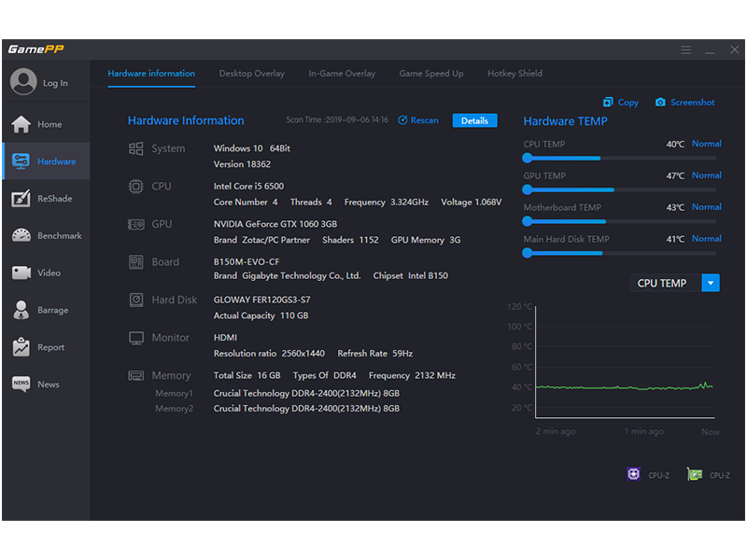The image size is (747, 560).
Task: Click the Board icon in hardware list
Action: pyautogui.click(x=135, y=262)
